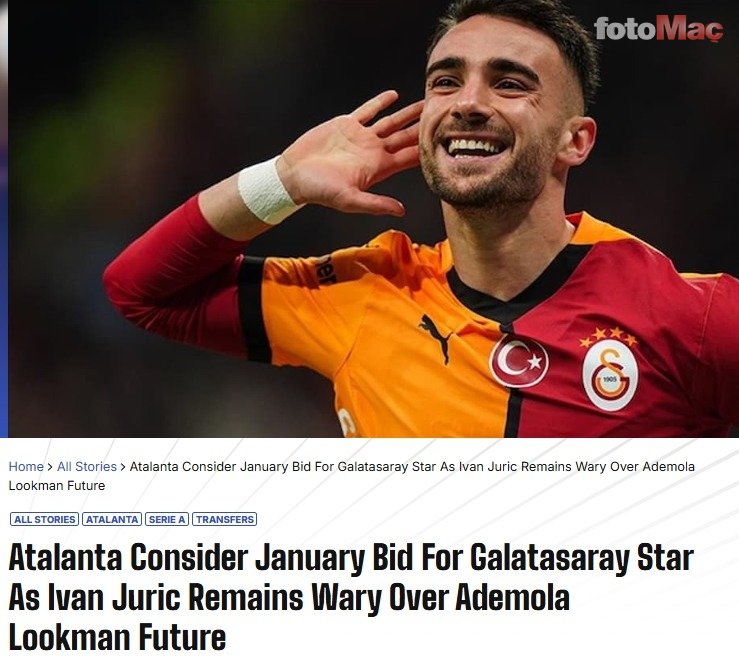Click the blue strip at the left edge
Screen dimensions: 739x662
click(4, 219)
